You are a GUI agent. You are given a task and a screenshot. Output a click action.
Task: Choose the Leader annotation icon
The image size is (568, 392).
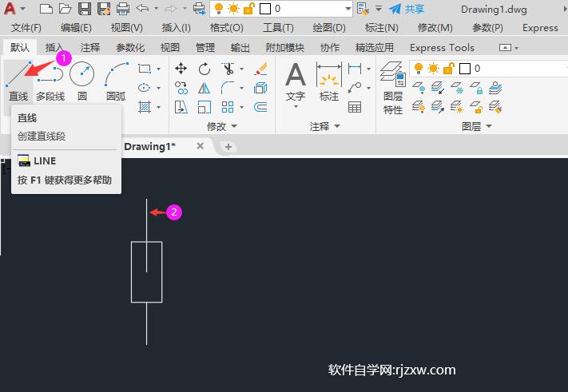tap(354, 88)
